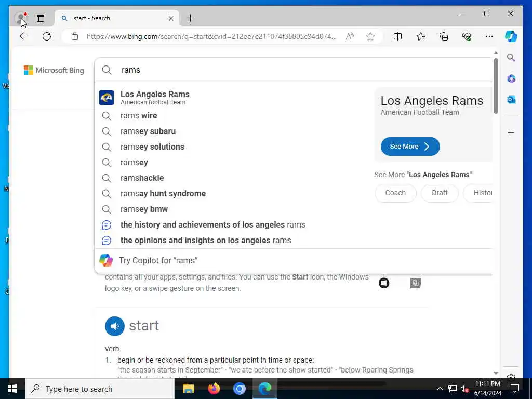Open Copilot in the Edge toolbar

pyautogui.click(x=511, y=36)
